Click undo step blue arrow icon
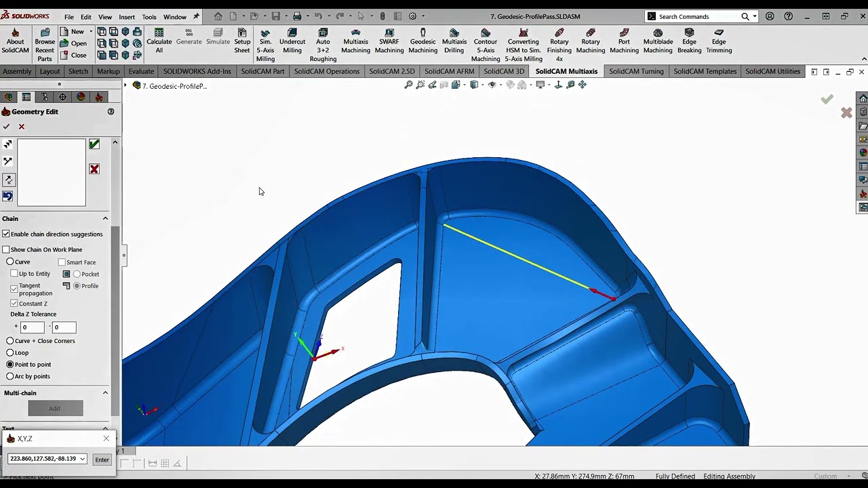Viewport: 868px width, 488px height. pyautogui.click(x=7, y=197)
